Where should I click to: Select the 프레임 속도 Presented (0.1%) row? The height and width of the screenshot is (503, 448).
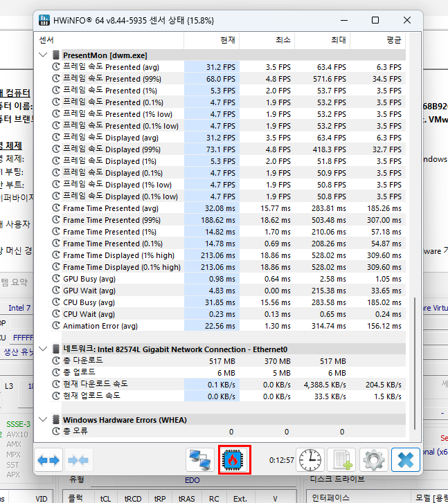(x=228, y=102)
